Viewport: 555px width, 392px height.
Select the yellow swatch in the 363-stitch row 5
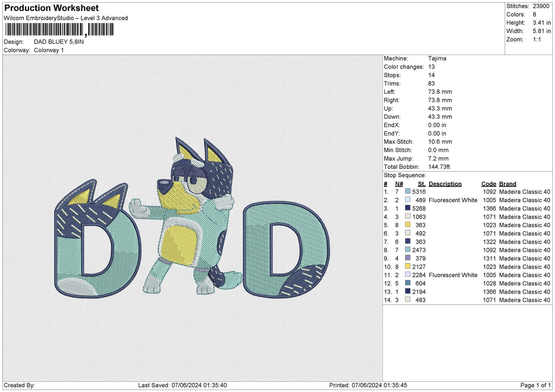(x=407, y=225)
